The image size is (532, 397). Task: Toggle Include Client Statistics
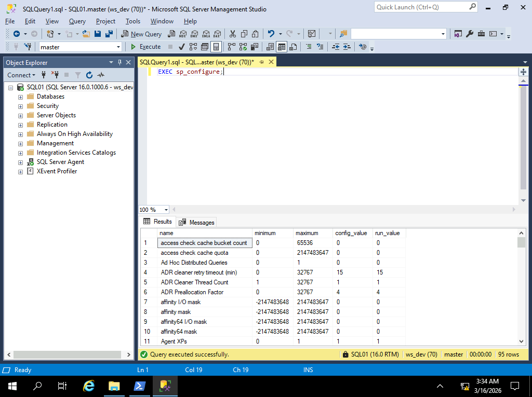[255, 47]
